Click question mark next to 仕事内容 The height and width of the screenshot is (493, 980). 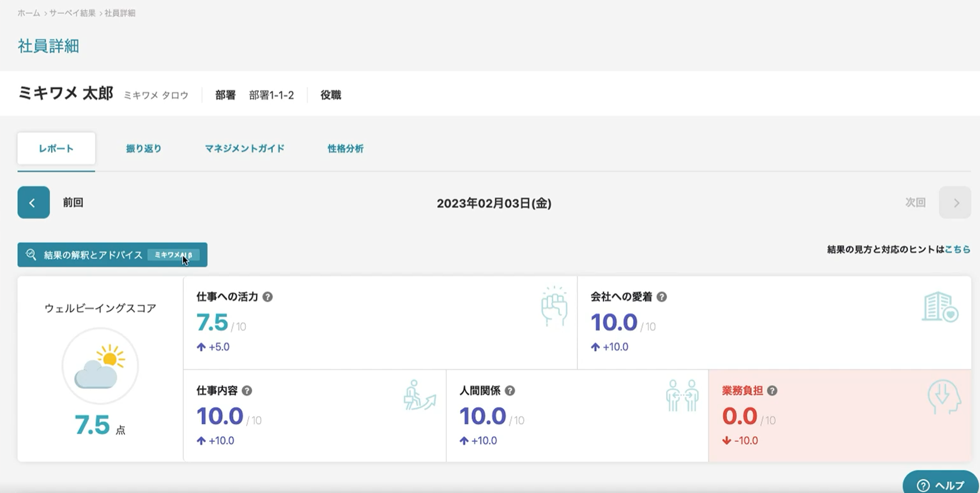point(247,391)
